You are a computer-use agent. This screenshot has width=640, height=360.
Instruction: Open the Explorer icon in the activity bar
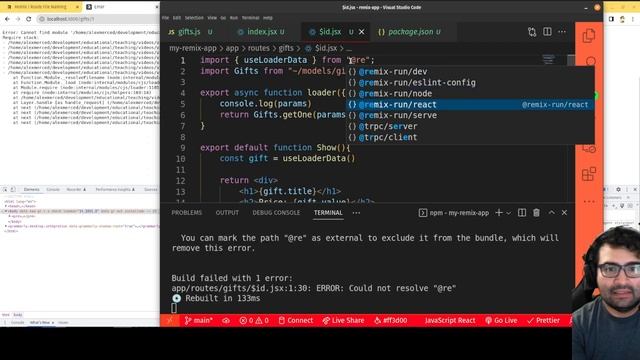[x=589, y=36]
